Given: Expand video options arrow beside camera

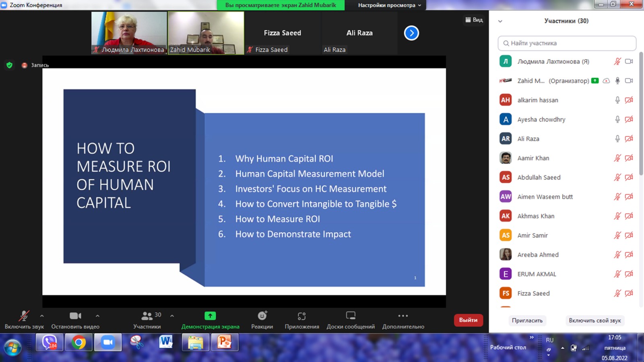Looking at the screenshot, I should tap(97, 316).
